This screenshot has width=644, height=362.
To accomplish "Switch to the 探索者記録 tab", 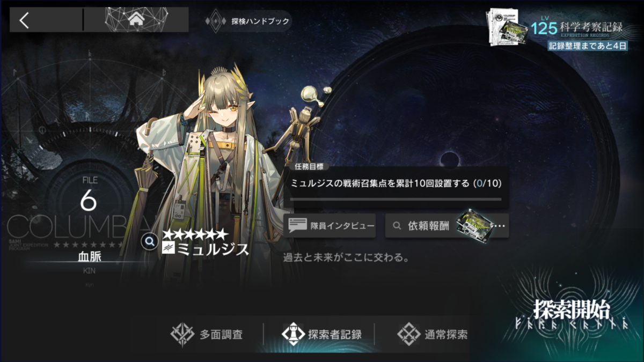I will [321, 335].
